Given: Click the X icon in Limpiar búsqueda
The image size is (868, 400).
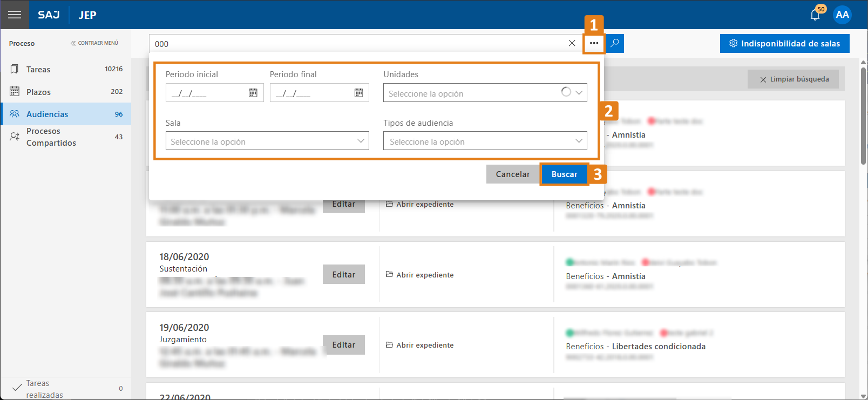Looking at the screenshot, I should coord(763,79).
